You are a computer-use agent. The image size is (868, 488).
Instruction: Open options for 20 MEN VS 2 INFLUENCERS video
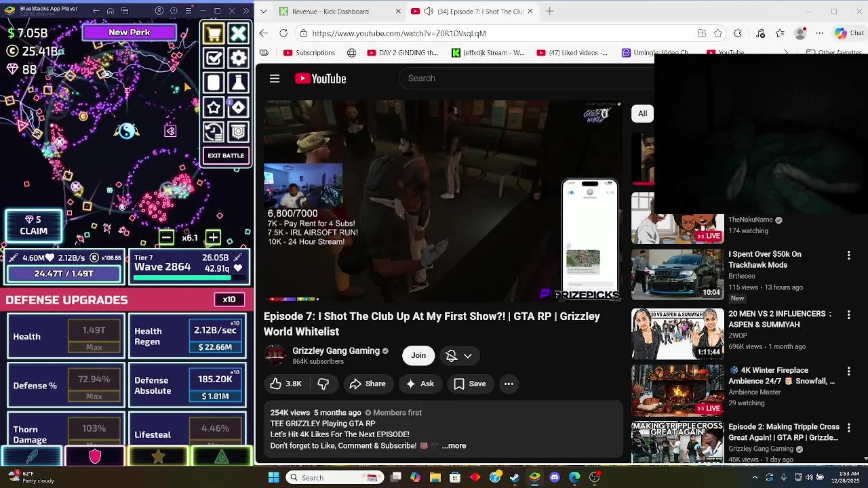tap(848, 314)
